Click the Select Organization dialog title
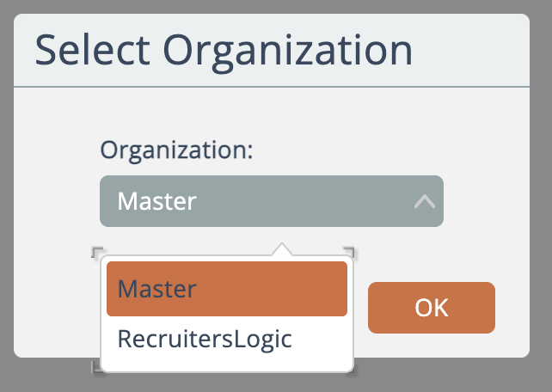This screenshot has height=392, width=552. 223,52
